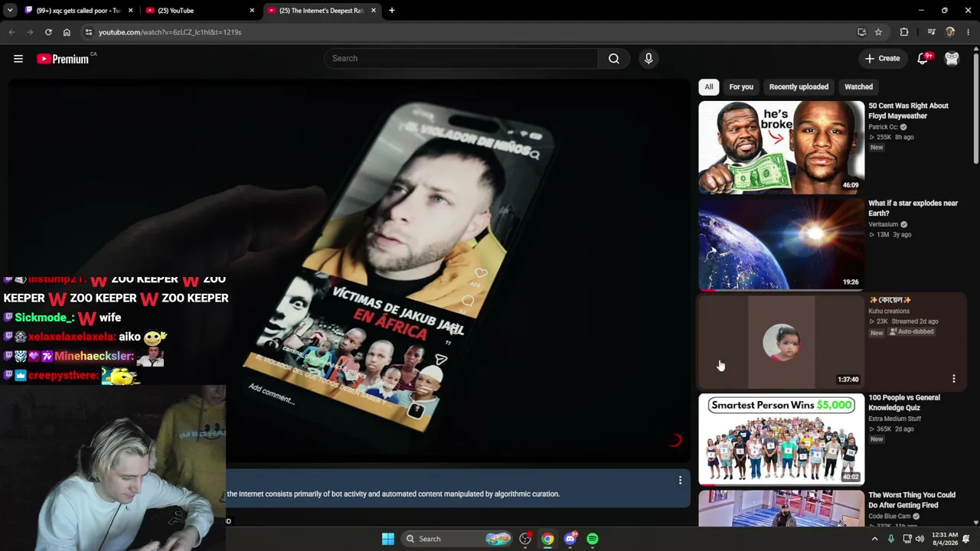Install or cast icon in address bar
980x551 pixels.
[861, 32]
